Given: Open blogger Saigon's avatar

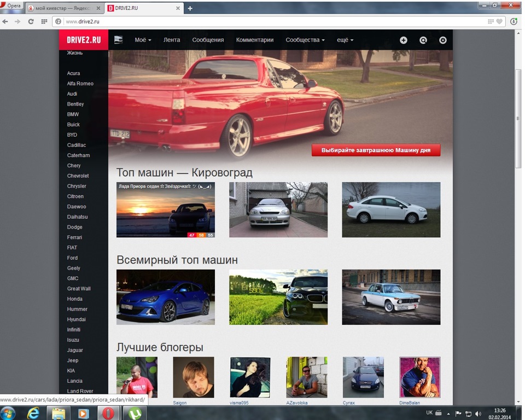Looking at the screenshot, I should click(x=194, y=377).
